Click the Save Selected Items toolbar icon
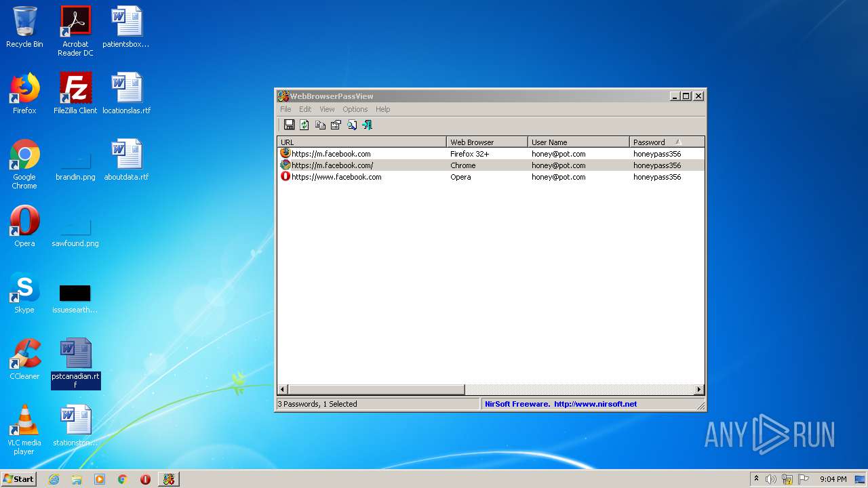The image size is (868, 488). pyautogui.click(x=290, y=125)
